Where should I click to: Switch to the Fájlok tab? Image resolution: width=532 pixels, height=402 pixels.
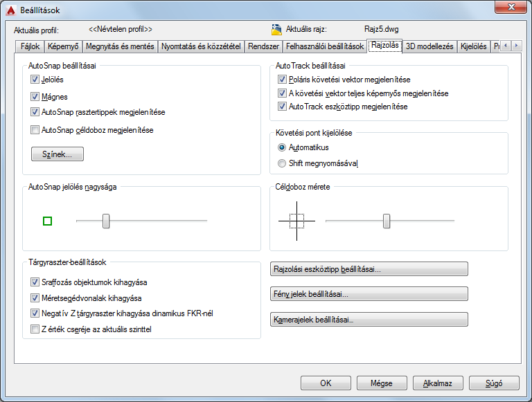tap(28, 47)
